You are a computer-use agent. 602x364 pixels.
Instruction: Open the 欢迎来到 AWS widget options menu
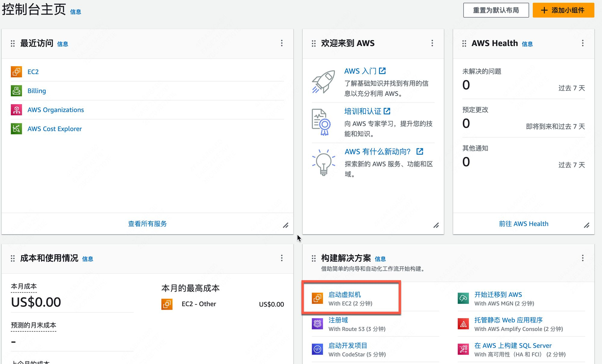(x=432, y=43)
